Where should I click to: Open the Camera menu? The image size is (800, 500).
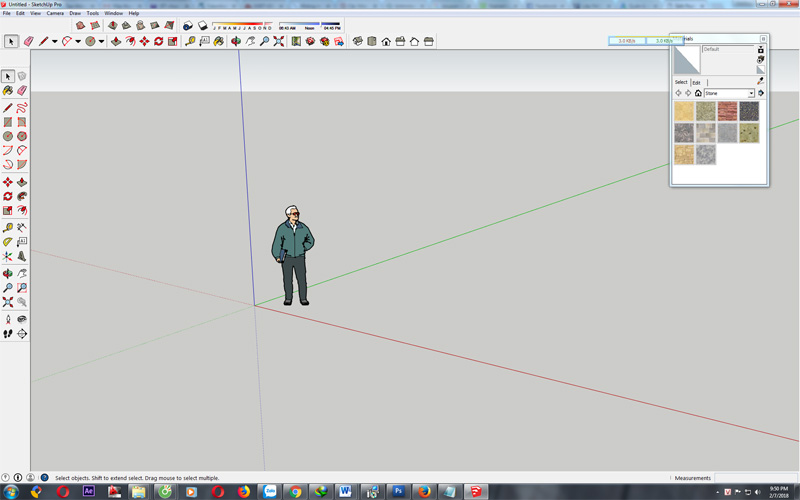[x=55, y=13]
